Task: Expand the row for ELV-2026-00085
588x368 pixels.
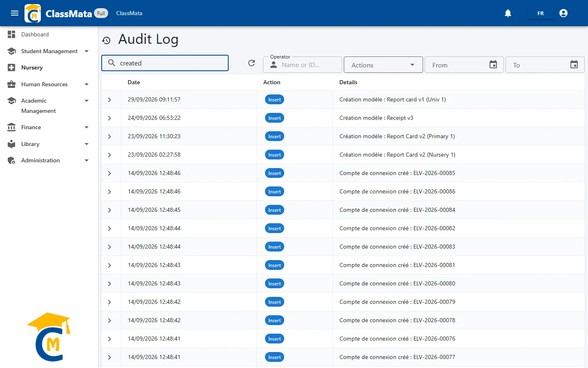Action: [x=109, y=173]
